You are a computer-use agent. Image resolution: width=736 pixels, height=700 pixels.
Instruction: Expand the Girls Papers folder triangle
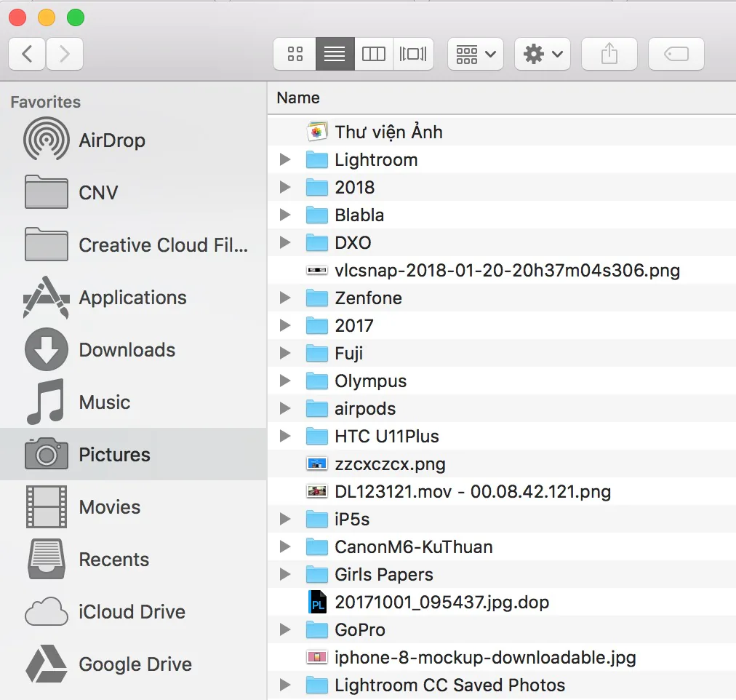(x=285, y=574)
